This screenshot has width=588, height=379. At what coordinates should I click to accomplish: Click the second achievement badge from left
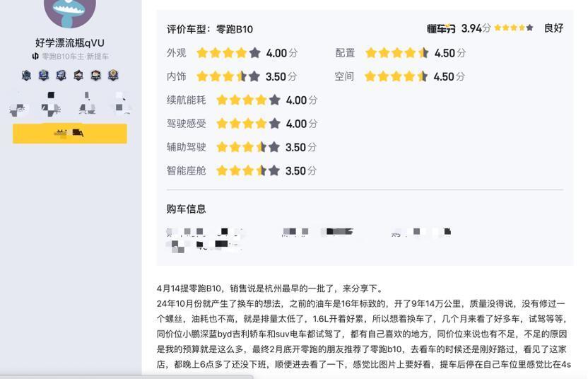(x=44, y=76)
